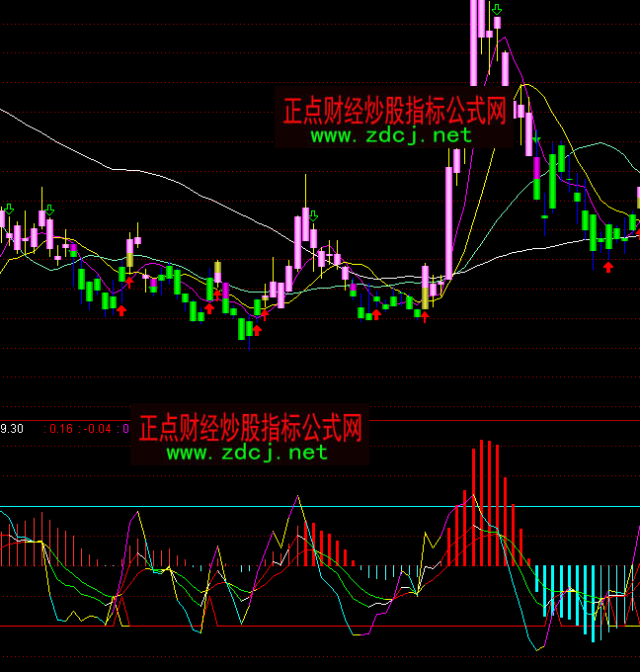The image size is (640, 672).
Task: Open the lower www.zdcj.net link
Action: pos(247,453)
